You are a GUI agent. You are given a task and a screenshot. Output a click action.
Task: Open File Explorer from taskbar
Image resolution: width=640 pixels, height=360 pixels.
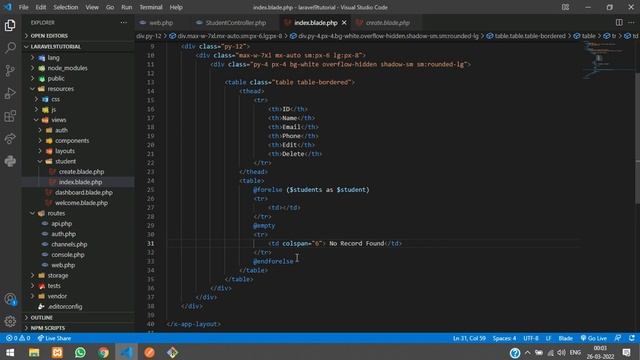point(34,353)
